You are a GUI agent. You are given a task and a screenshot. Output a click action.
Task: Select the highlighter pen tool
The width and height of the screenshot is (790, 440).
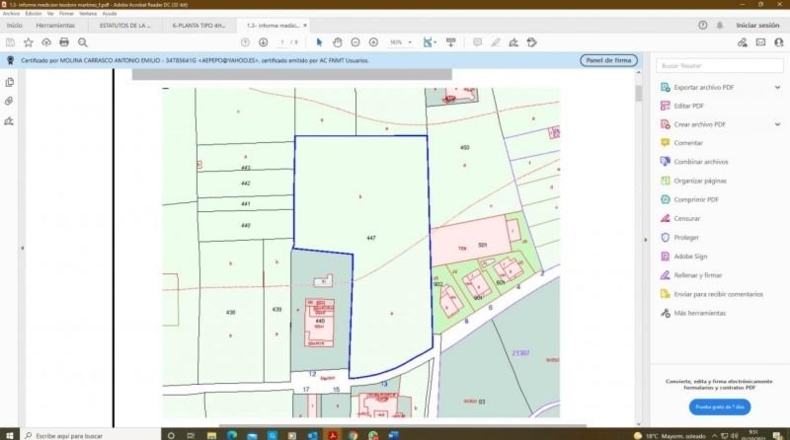pos(496,42)
